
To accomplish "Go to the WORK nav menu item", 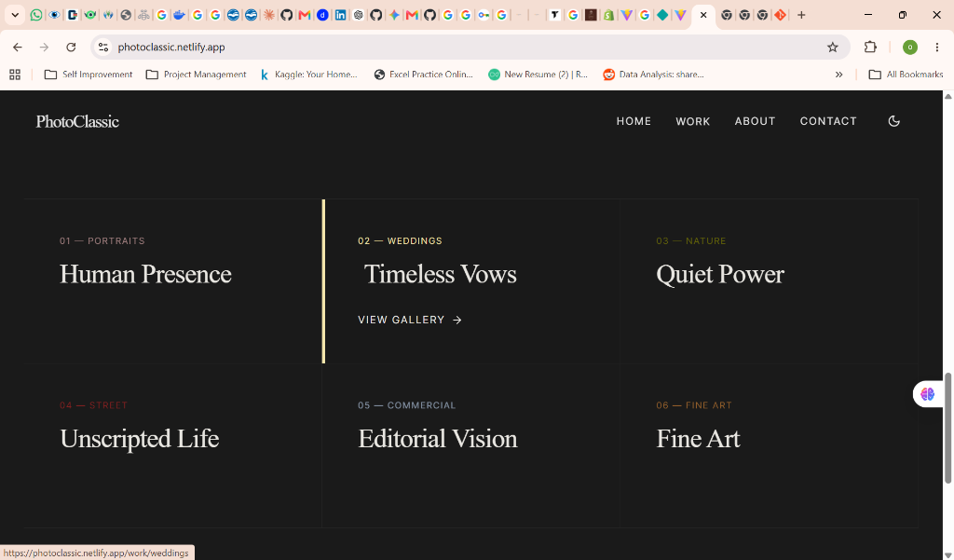I will (692, 121).
